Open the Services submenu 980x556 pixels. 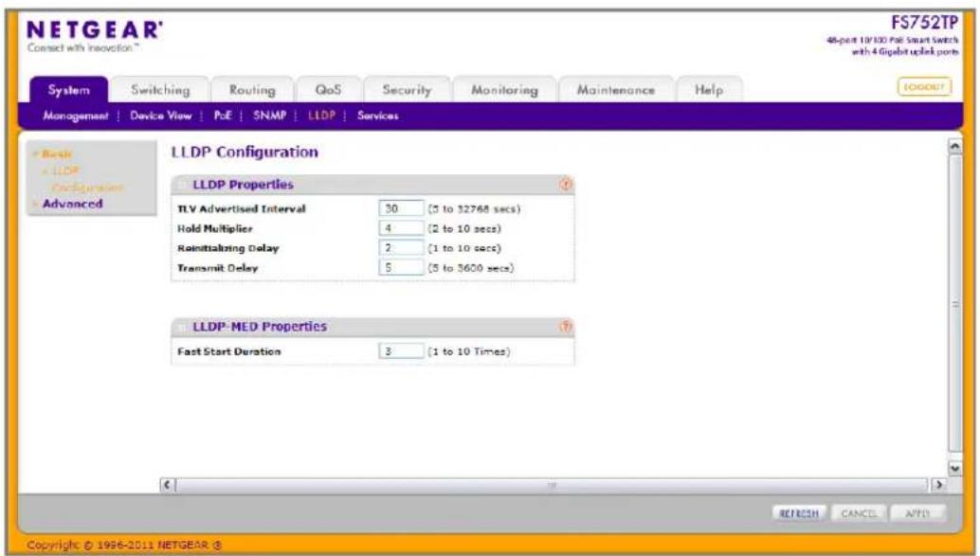[x=377, y=116]
